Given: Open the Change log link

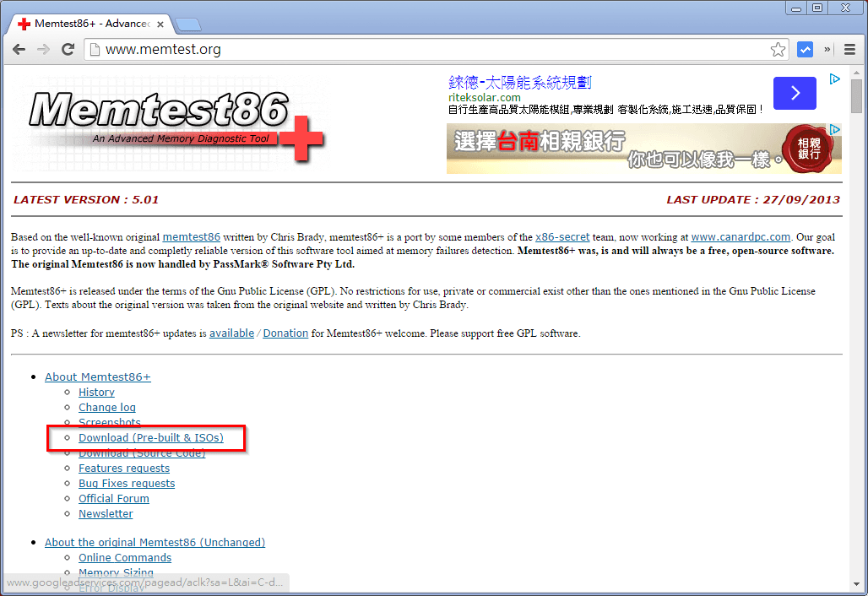Looking at the screenshot, I should pyautogui.click(x=106, y=407).
